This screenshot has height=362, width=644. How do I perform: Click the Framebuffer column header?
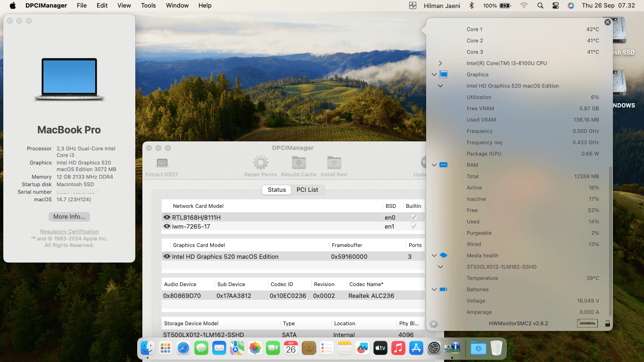click(367, 245)
